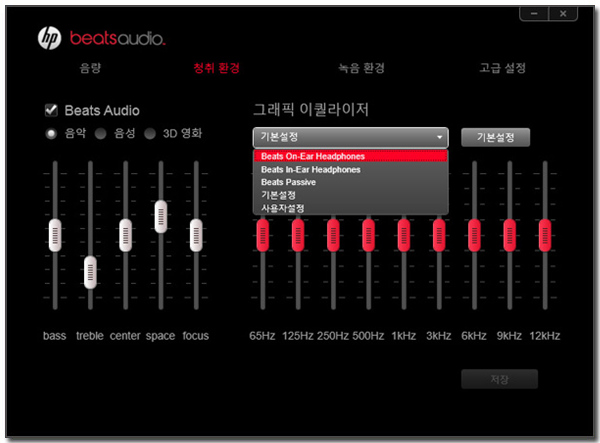Click the center slider handle
The height and width of the screenshot is (443, 600).
126,235
